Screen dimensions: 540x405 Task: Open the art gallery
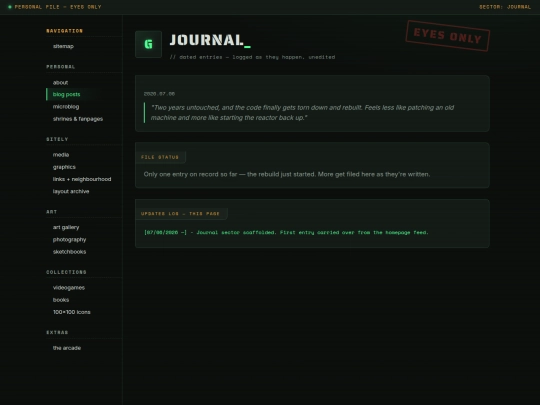click(x=66, y=227)
